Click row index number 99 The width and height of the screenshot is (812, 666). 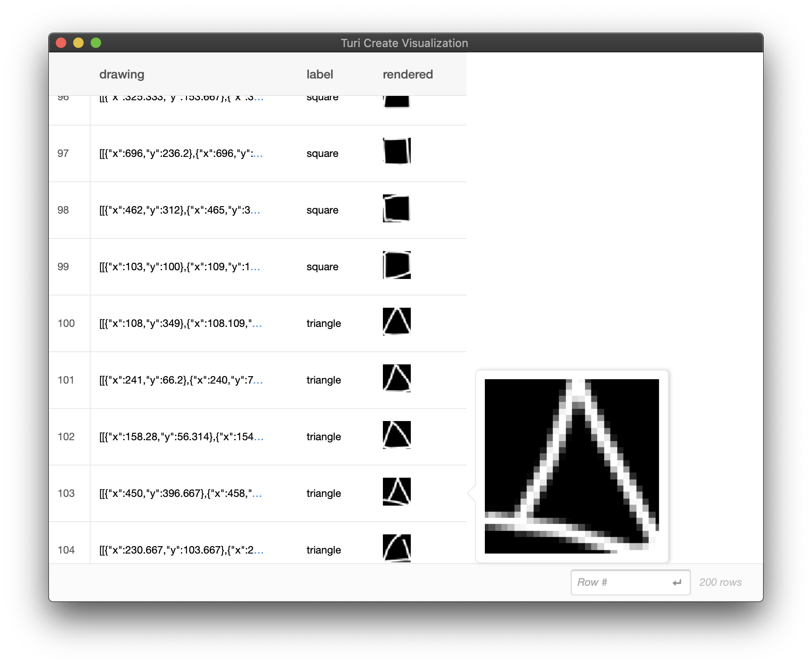[63, 267]
